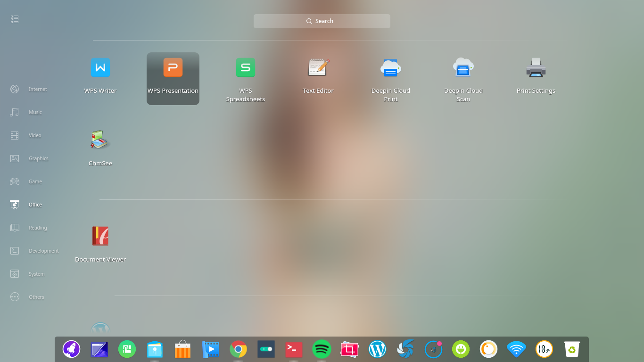Open the Deepin Movie dock icon

210,349
